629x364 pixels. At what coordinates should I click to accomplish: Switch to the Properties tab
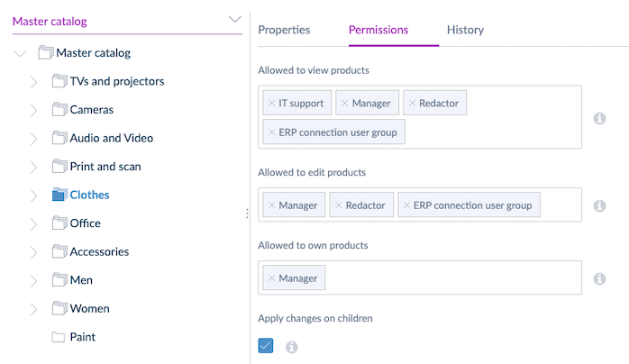tap(284, 30)
